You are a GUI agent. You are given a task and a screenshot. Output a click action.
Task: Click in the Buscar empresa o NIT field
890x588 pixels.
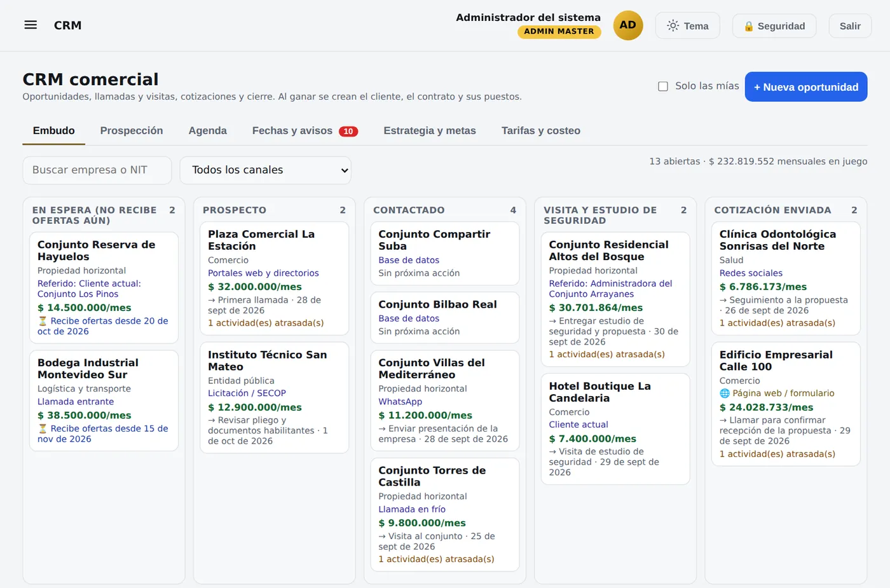pos(97,170)
